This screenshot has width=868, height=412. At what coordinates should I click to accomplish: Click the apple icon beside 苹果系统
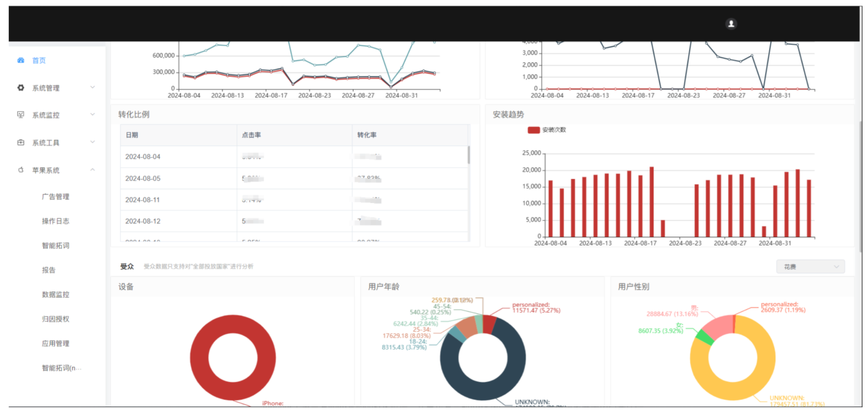tap(21, 170)
